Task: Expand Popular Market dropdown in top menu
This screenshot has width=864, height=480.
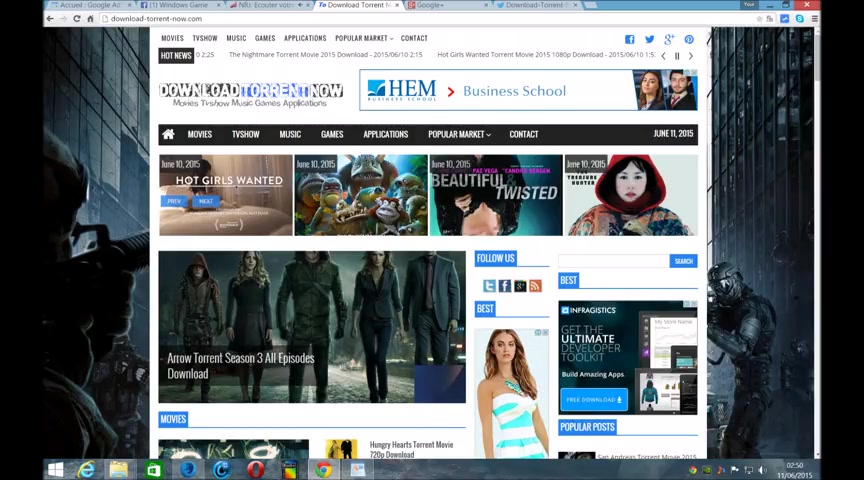Action: pos(364,38)
